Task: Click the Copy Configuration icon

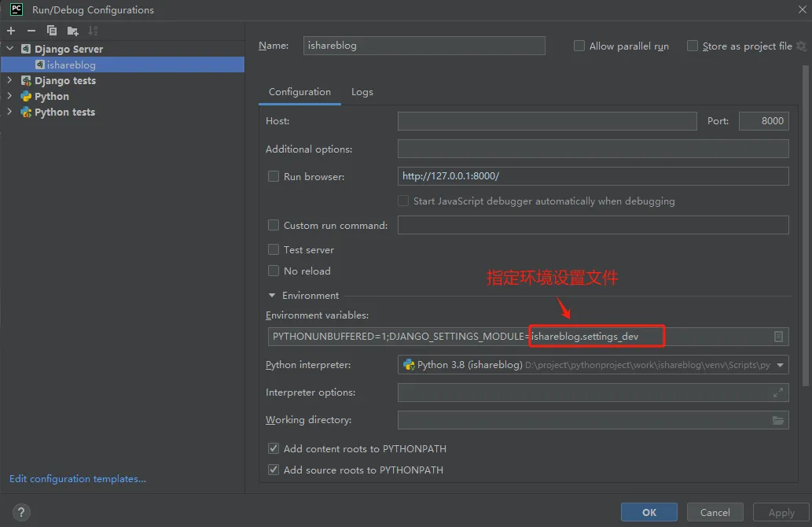Action: 52,31
